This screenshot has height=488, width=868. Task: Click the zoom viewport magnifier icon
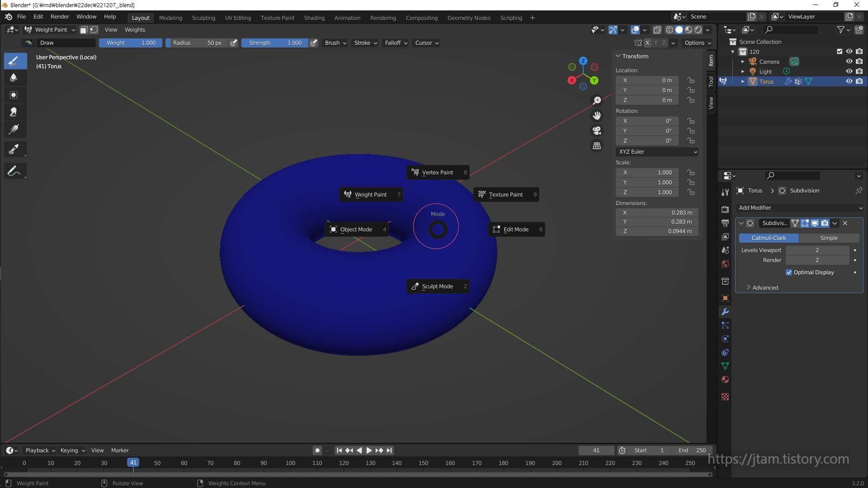point(597,100)
